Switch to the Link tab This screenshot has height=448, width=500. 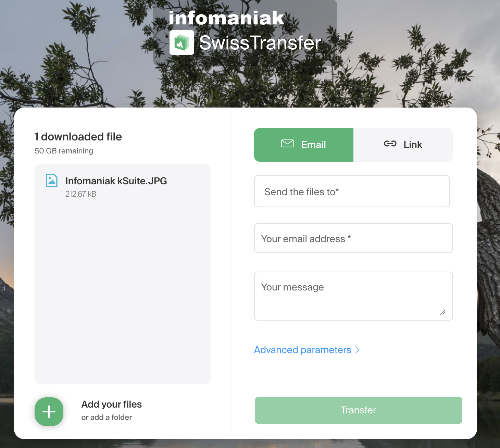(403, 145)
